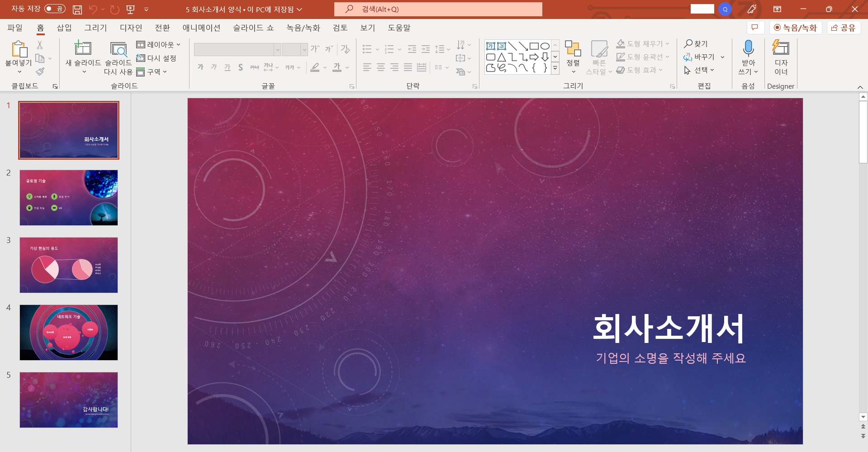Click the title text 회사소개서 on slide

(669, 328)
